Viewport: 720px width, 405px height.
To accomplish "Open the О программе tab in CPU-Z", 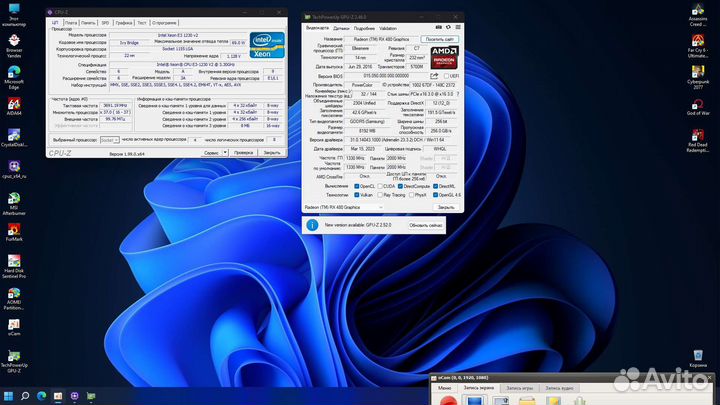I will click(x=164, y=22).
